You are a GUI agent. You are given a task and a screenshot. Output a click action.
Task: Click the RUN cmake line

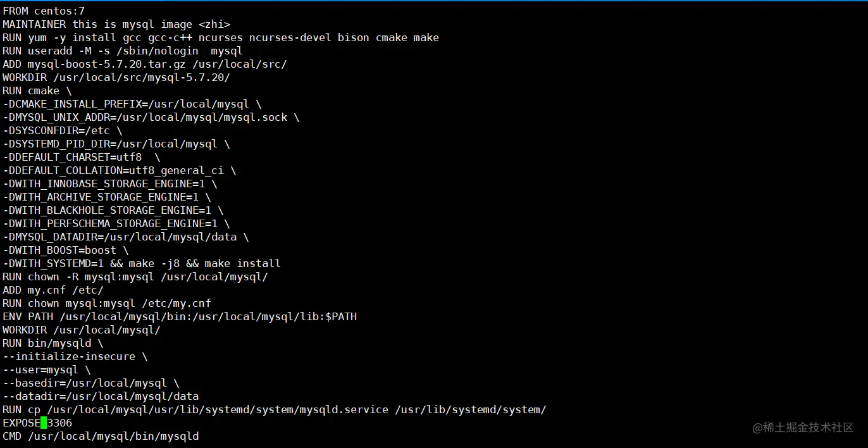pos(37,91)
